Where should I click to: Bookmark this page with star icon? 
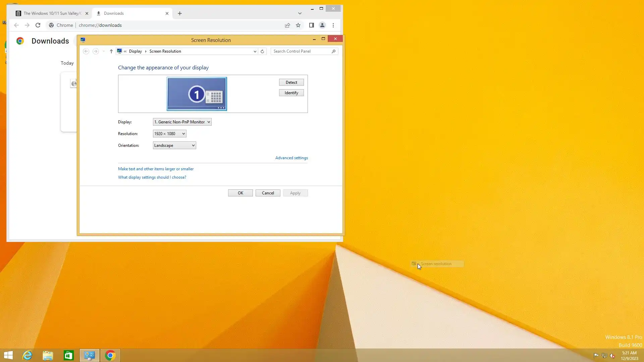(x=298, y=25)
